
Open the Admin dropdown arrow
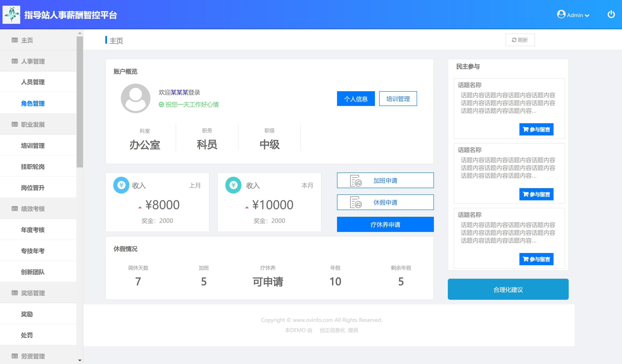[x=587, y=16]
